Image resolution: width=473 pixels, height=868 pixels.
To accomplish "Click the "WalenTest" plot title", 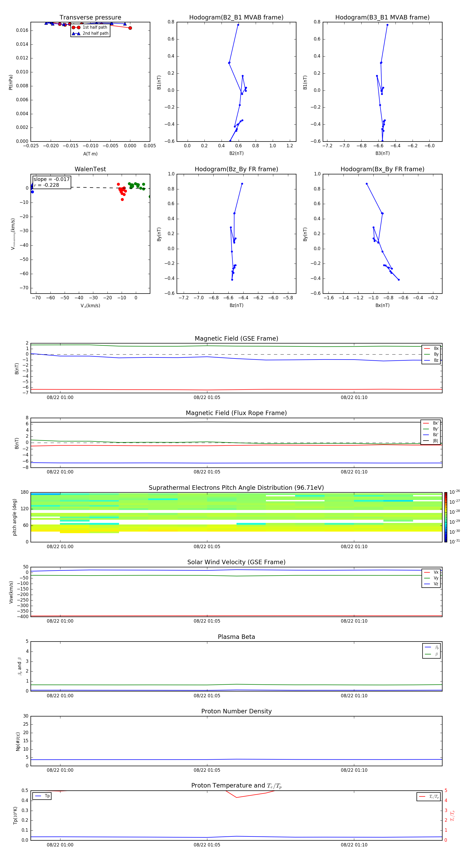I will [x=90, y=169].
